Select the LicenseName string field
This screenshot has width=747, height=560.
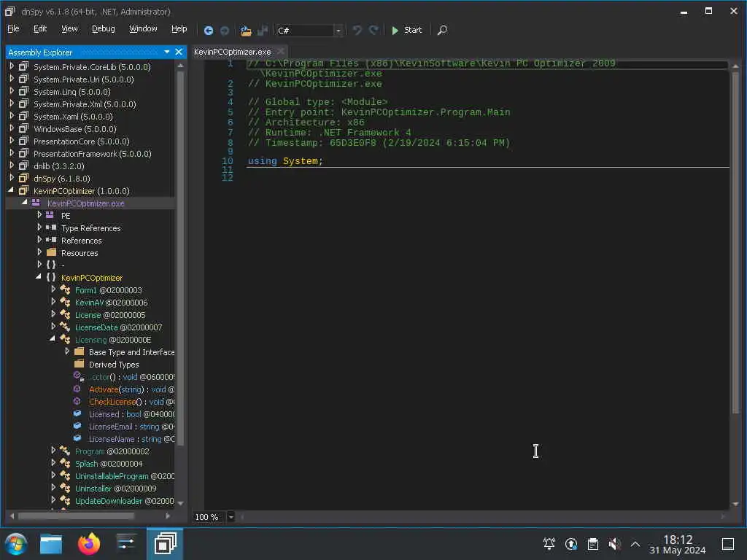coord(131,438)
